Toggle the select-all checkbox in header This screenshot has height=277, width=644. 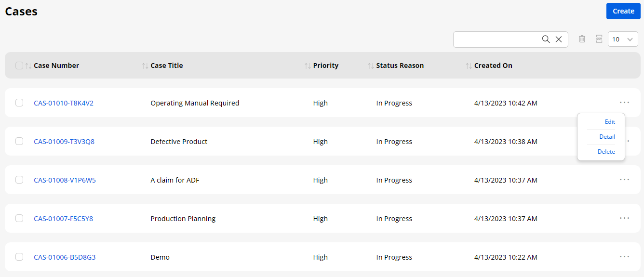19,66
